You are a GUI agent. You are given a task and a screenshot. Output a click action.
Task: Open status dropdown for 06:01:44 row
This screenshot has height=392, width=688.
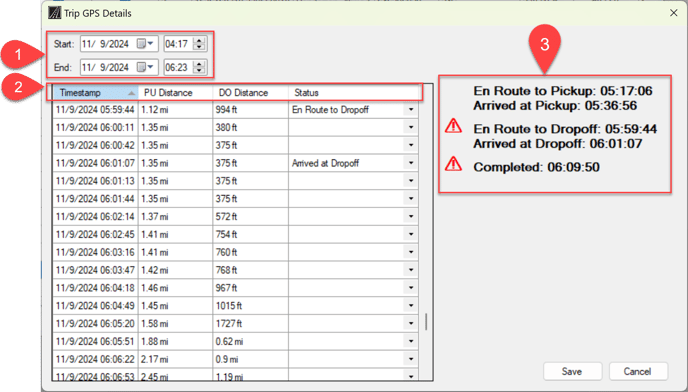click(411, 198)
